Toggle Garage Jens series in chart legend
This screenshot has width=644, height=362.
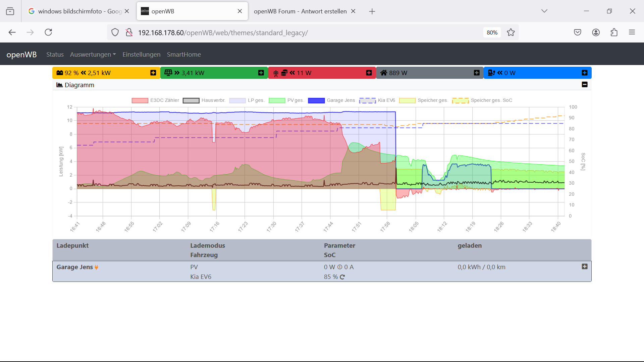331,100
